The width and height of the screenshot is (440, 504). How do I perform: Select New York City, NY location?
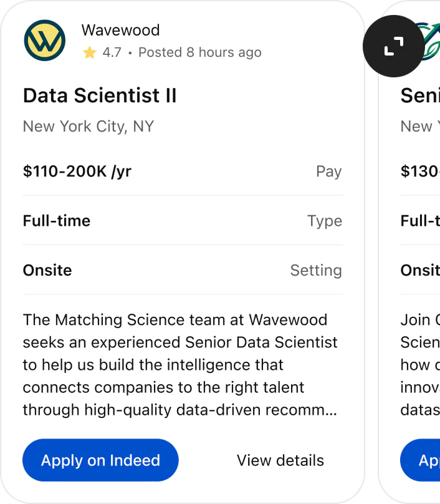[88, 126]
